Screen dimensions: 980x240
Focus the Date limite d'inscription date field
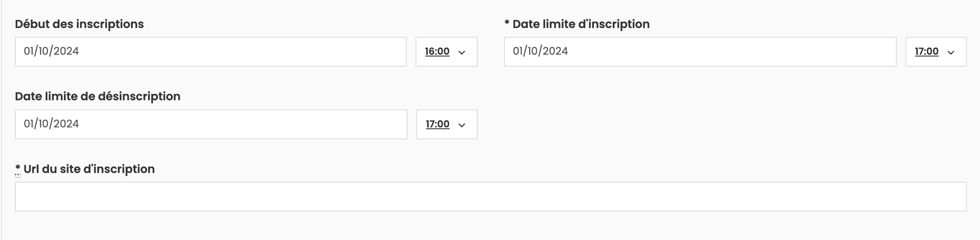[699, 52]
